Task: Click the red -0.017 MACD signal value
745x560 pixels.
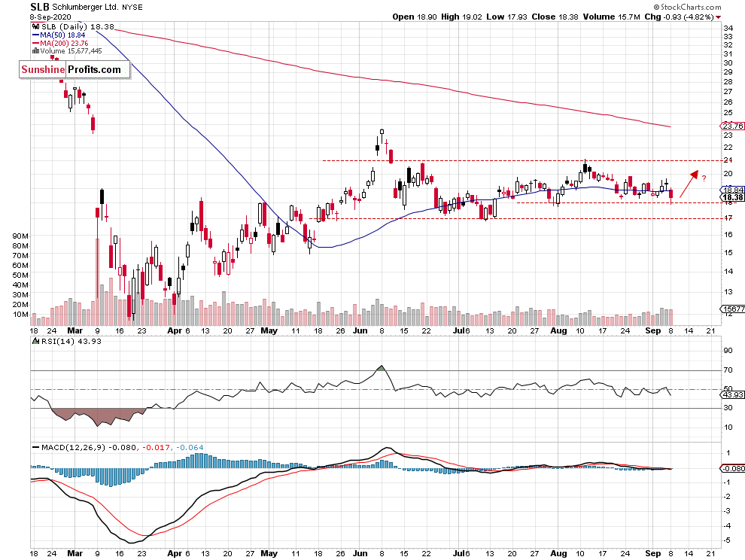Action: [157, 447]
